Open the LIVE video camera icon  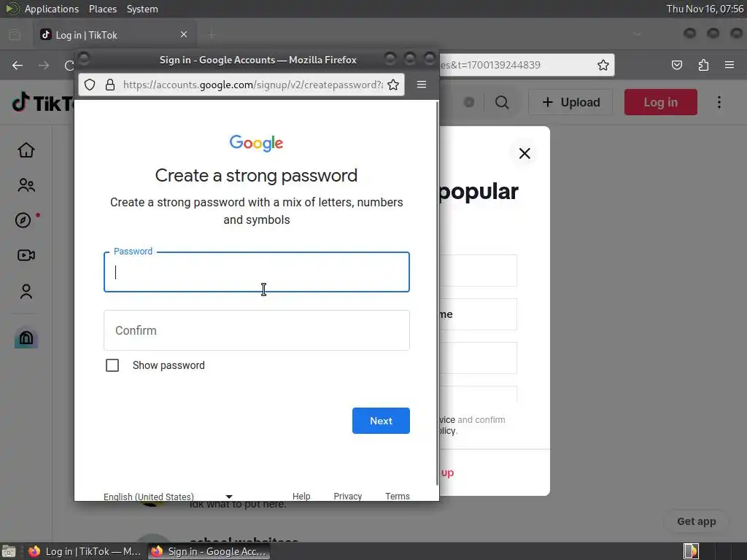(26, 255)
